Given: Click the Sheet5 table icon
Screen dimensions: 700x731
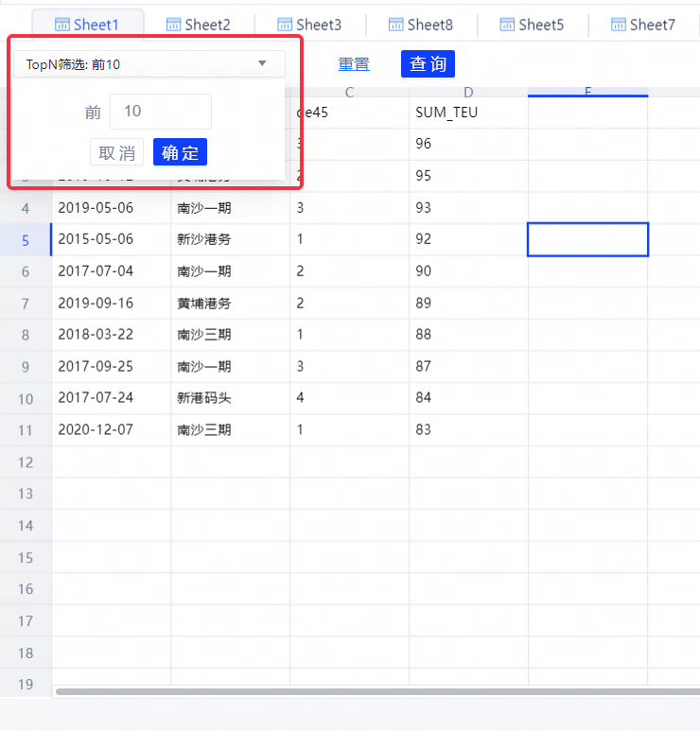Looking at the screenshot, I should coord(507,25).
